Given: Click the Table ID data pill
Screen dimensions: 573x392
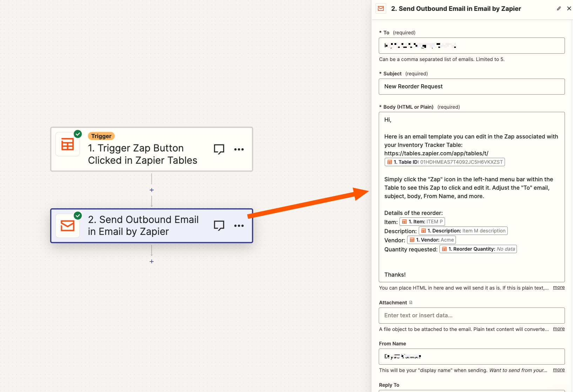Looking at the screenshot, I should (x=445, y=162).
